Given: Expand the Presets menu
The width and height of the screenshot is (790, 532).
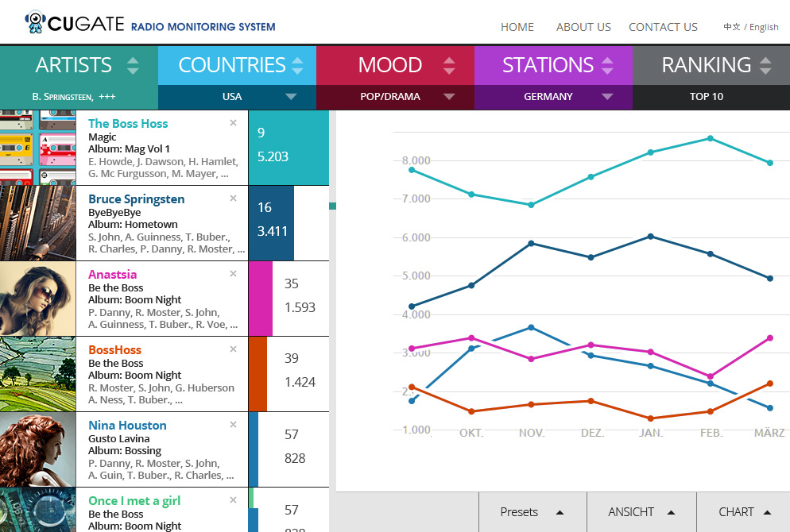Looking at the screenshot, I should pyautogui.click(x=532, y=512).
